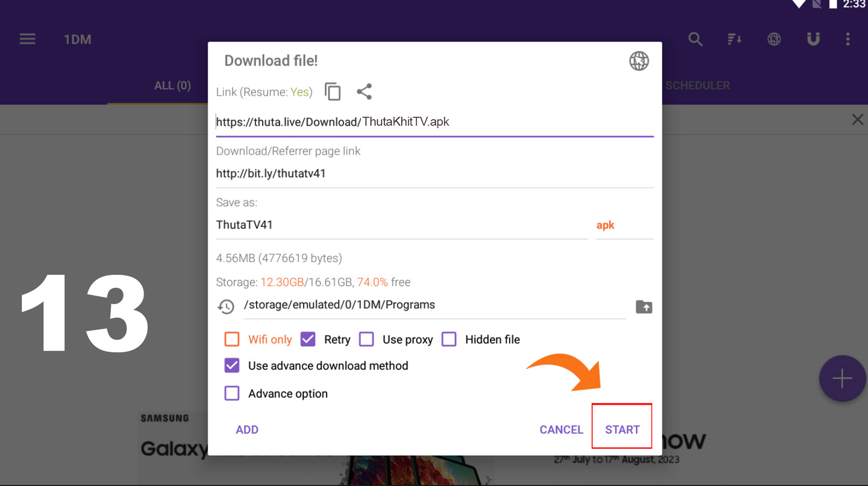This screenshot has height=486, width=868.
Task: Uncheck the Retry checkbox
Action: point(308,339)
